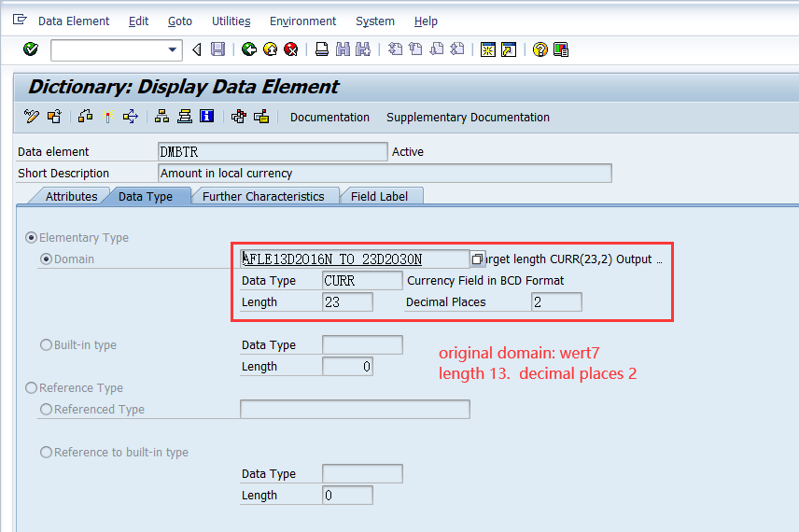Click the yellow Exit icon
Viewport: 799px width, 532px height.
tap(270, 49)
